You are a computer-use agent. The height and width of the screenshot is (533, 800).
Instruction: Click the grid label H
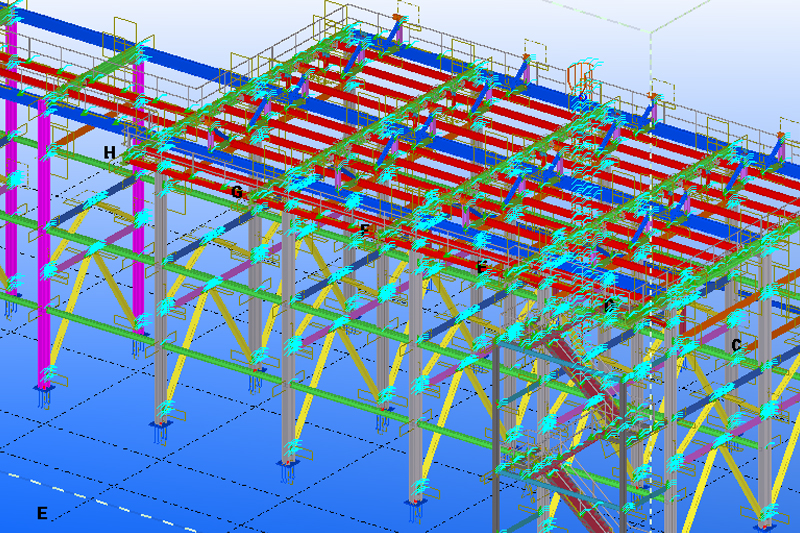(x=110, y=152)
